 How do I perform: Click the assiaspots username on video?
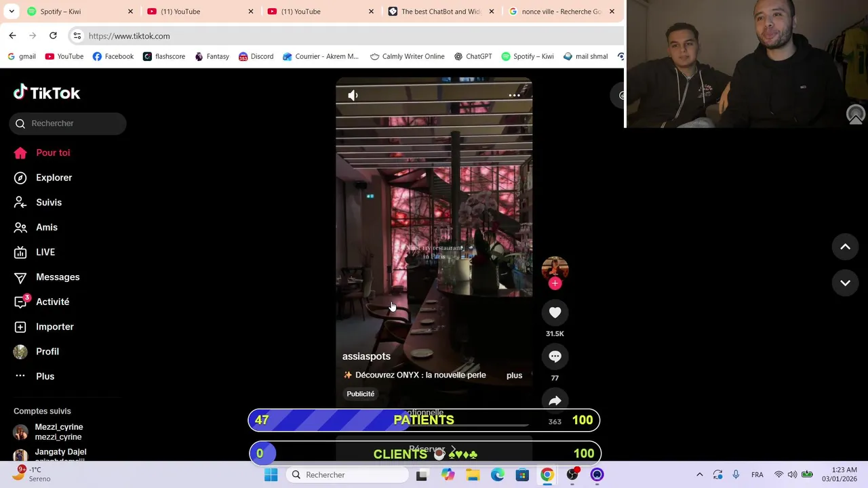(x=366, y=357)
